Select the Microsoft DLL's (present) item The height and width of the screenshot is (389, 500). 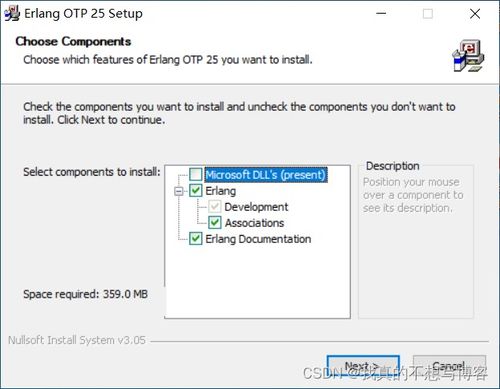(266, 175)
